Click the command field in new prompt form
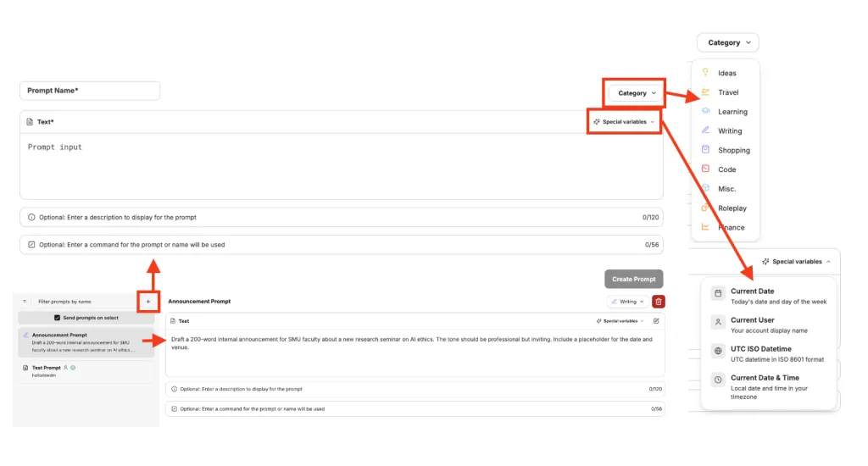The image size is (868, 466). 342,245
